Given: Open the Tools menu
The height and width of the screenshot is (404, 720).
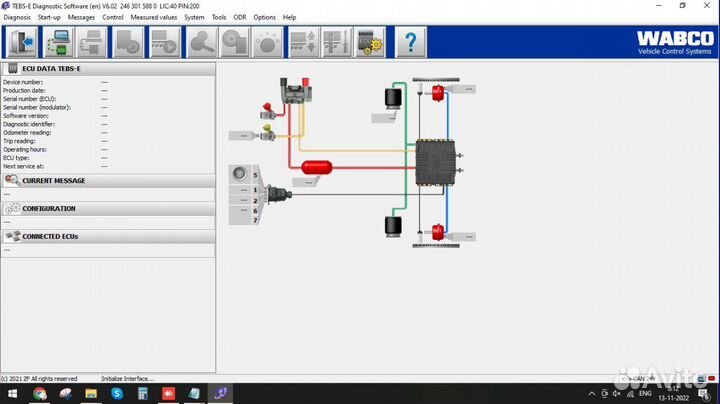Looking at the screenshot, I should pos(219,17).
